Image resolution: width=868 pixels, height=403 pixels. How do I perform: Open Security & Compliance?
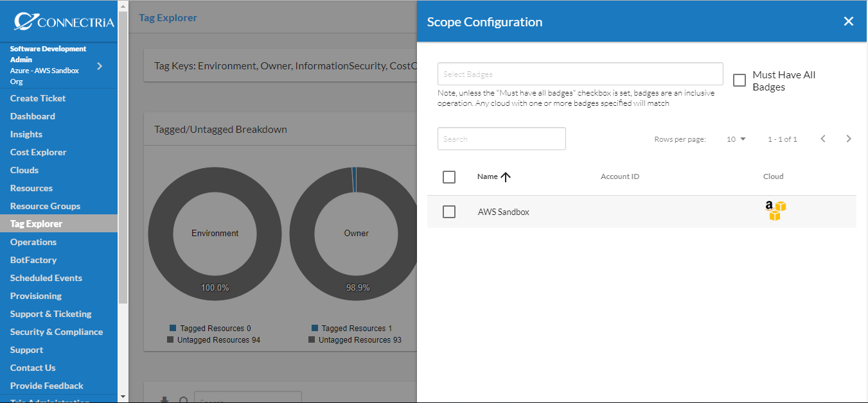57,332
